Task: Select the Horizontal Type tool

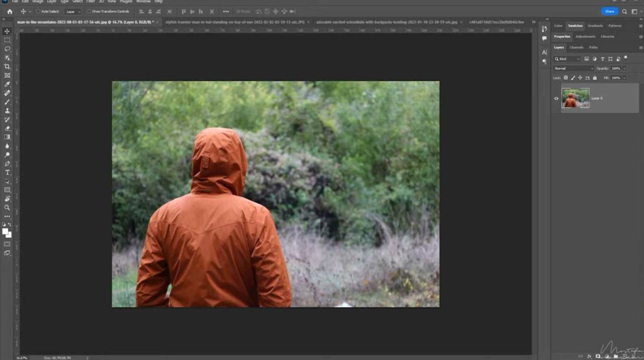Action: click(x=7, y=172)
